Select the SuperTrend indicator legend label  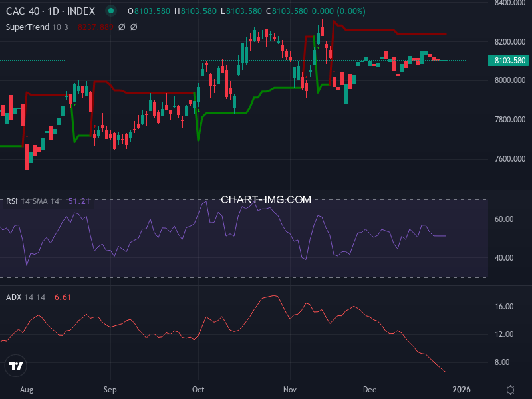pos(28,27)
